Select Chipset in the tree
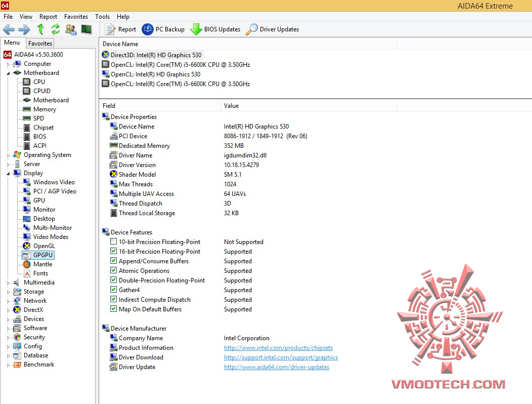The width and height of the screenshot is (532, 404). point(43,128)
